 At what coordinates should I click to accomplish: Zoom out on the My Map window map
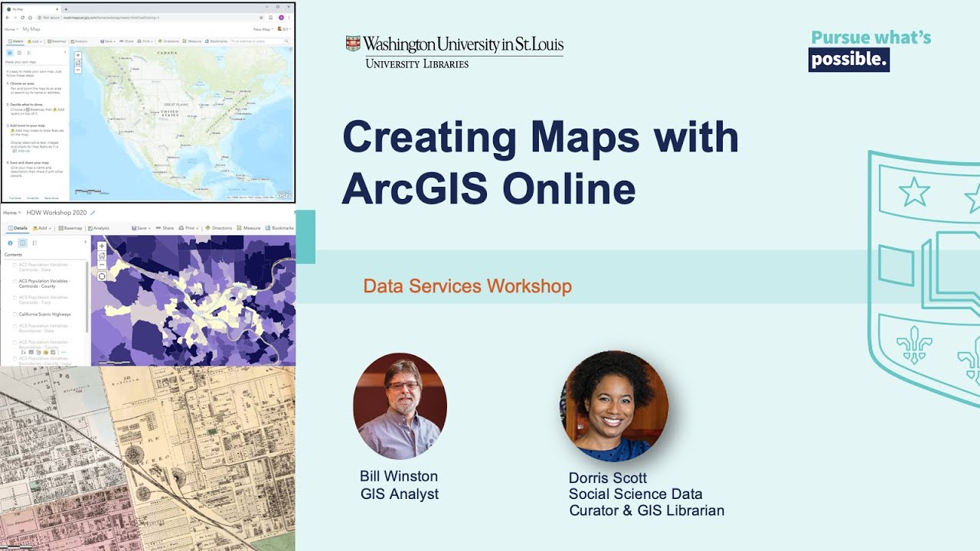click(77, 70)
